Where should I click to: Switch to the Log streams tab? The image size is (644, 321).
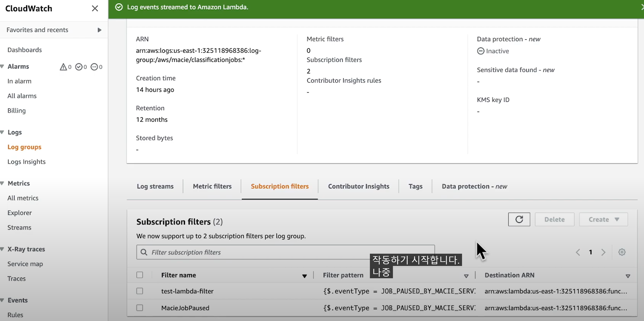(x=155, y=186)
